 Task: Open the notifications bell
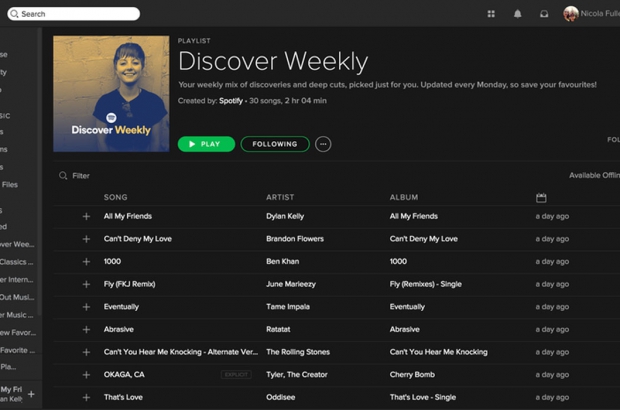pyautogui.click(x=518, y=14)
